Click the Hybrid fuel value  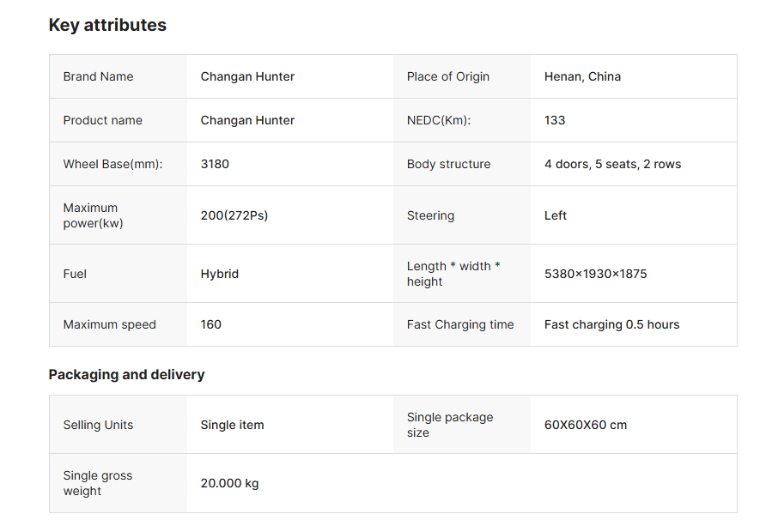[218, 274]
